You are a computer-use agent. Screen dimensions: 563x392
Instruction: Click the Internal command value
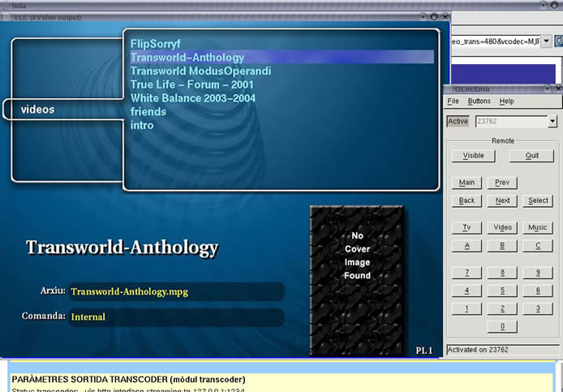88,317
